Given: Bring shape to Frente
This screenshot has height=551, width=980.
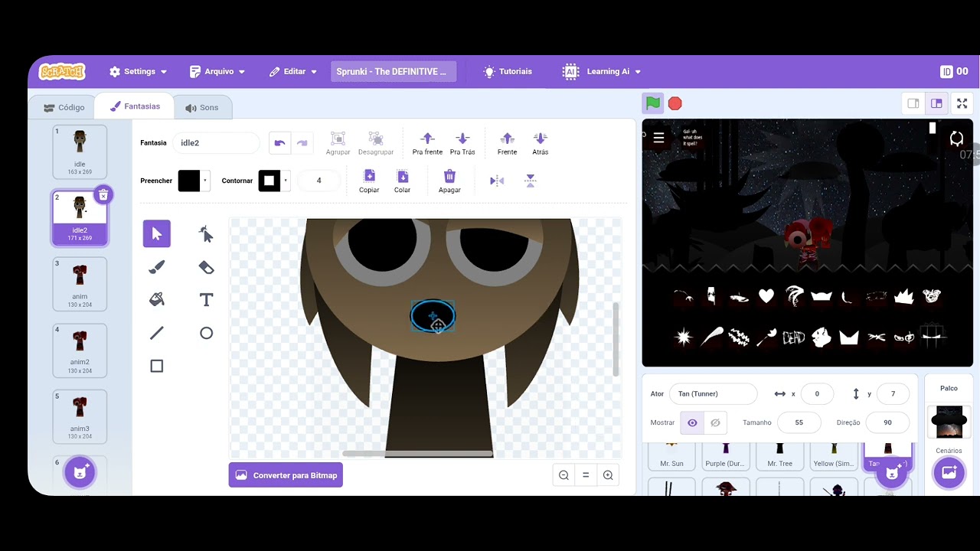Looking at the screenshot, I should click(x=507, y=143).
